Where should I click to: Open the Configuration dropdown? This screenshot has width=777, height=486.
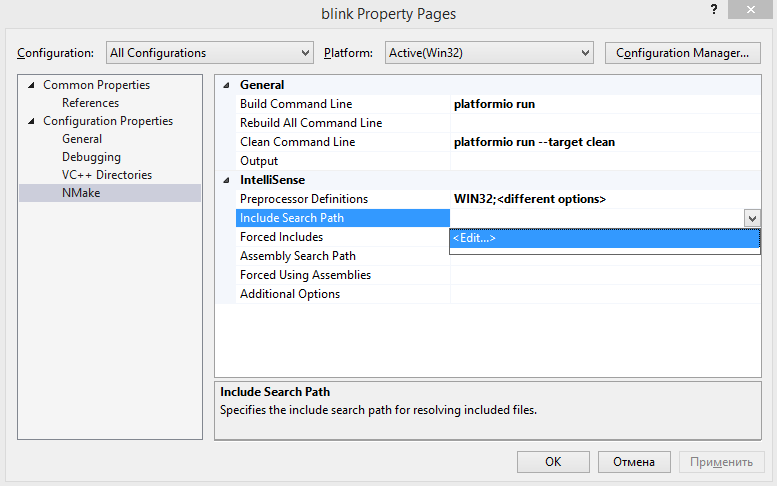(210, 53)
